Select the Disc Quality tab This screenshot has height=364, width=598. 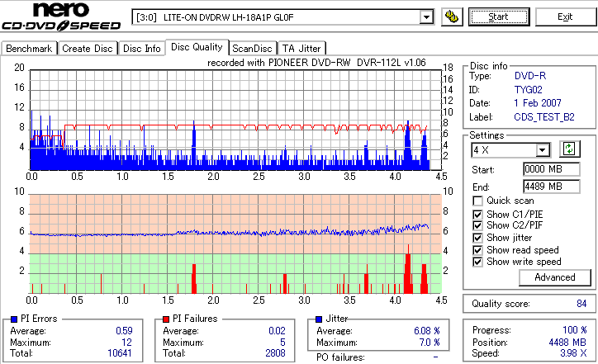click(197, 47)
